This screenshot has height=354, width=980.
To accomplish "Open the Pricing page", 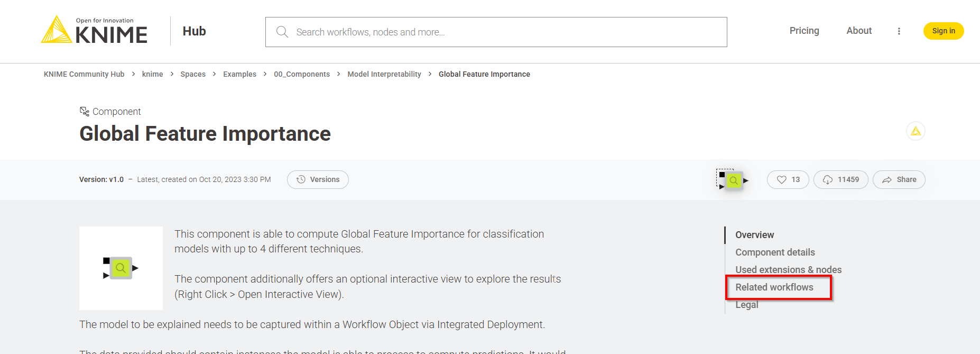I will point(804,31).
